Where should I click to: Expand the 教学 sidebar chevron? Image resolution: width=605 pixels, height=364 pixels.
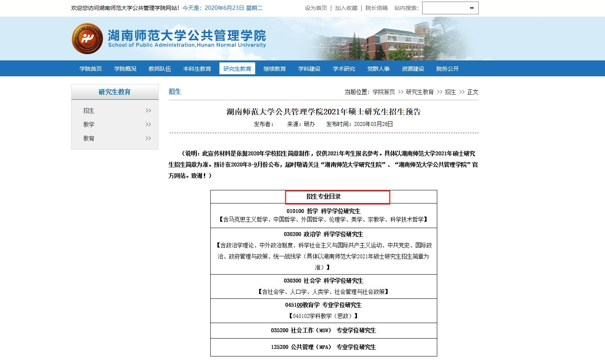click(148, 124)
